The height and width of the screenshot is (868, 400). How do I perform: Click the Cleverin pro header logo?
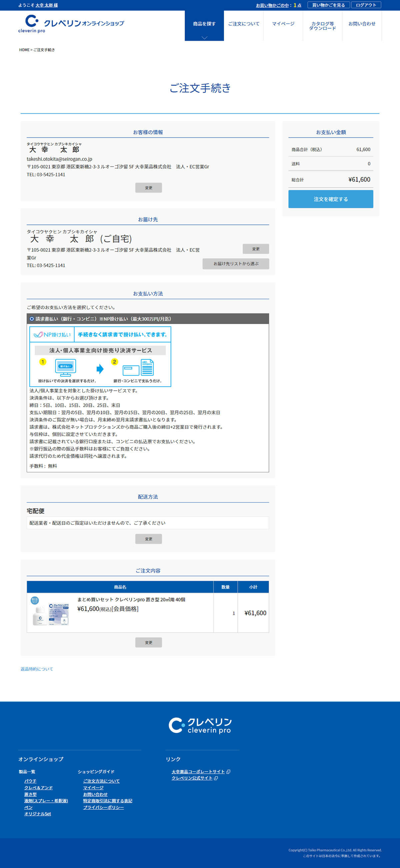click(71, 24)
